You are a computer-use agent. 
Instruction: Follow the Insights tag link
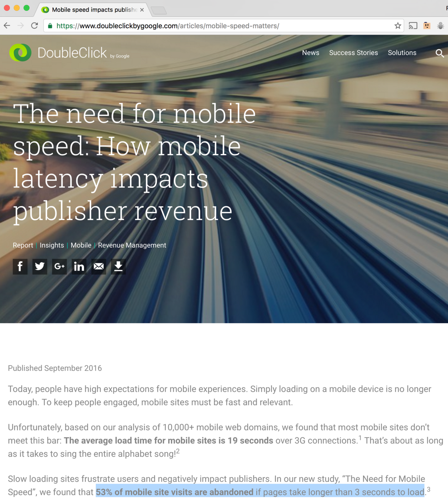click(52, 245)
